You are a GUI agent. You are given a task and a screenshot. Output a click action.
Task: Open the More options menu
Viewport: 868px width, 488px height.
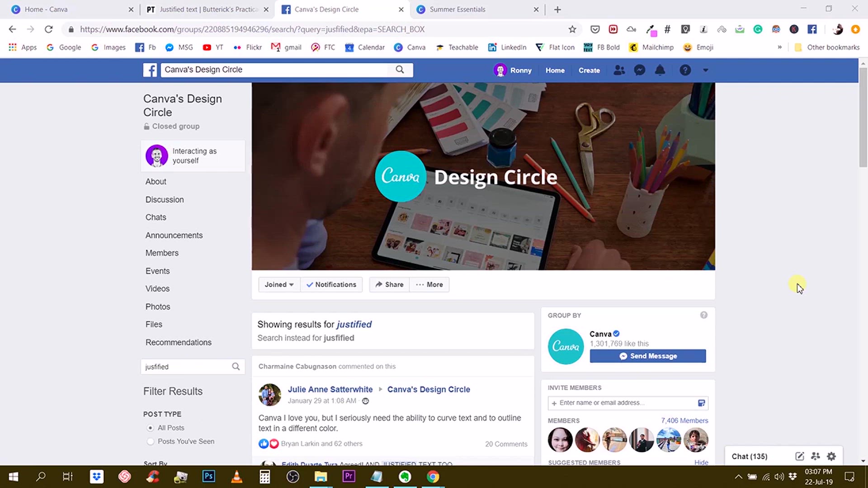click(429, 285)
